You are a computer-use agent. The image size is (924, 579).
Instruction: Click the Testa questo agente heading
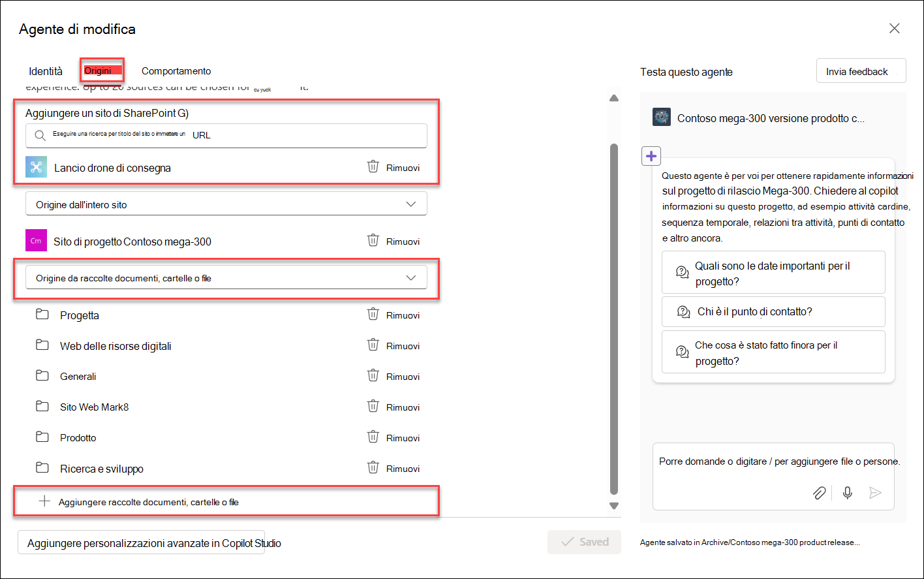[686, 72]
